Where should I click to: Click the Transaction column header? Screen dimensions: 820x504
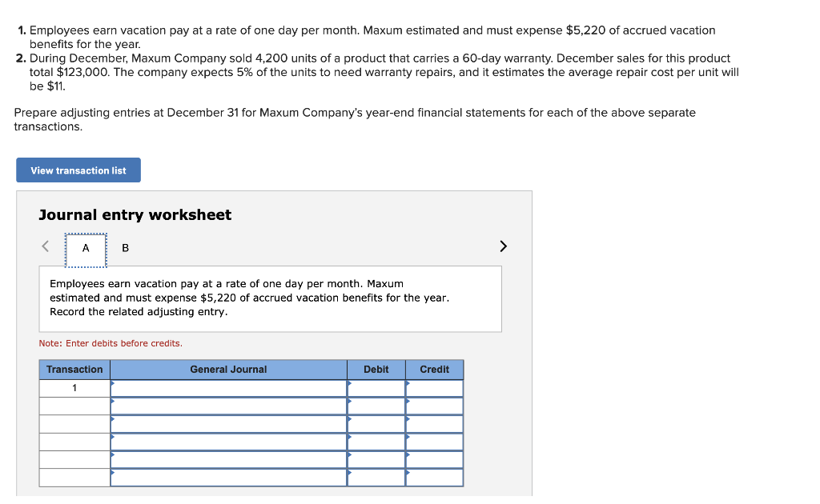point(74,369)
